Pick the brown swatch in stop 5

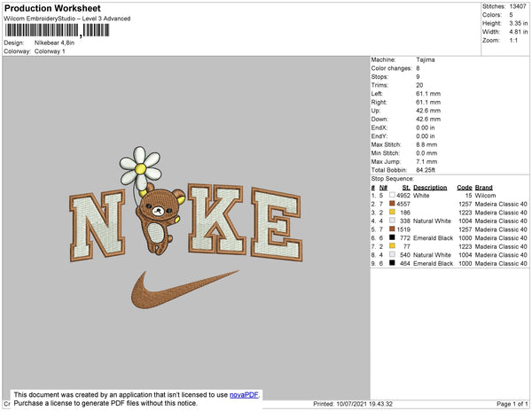point(392,229)
